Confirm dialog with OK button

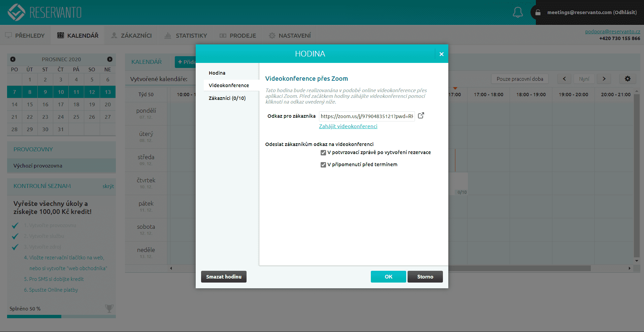point(388,276)
